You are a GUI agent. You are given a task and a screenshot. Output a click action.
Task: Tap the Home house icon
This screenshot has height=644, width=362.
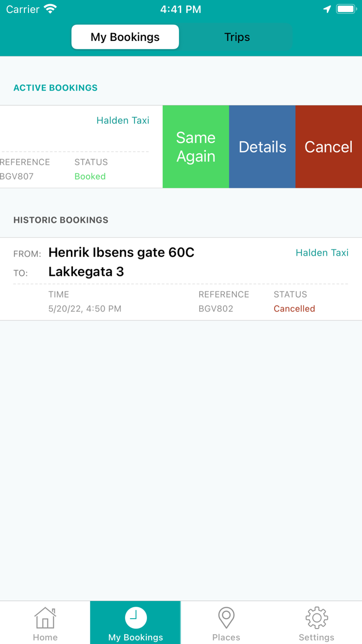click(x=45, y=617)
